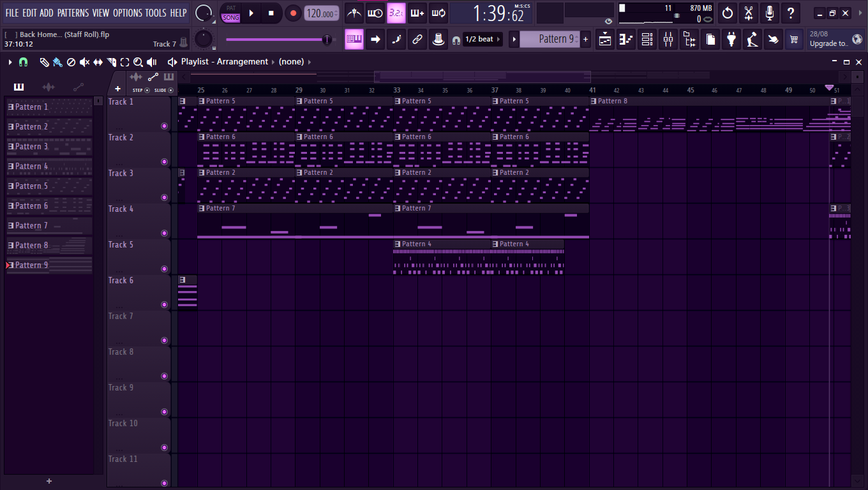Select Pattern 3 in the picker list
Image resolution: width=868 pixels, height=490 pixels.
pyautogui.click(x=49, y=147)
